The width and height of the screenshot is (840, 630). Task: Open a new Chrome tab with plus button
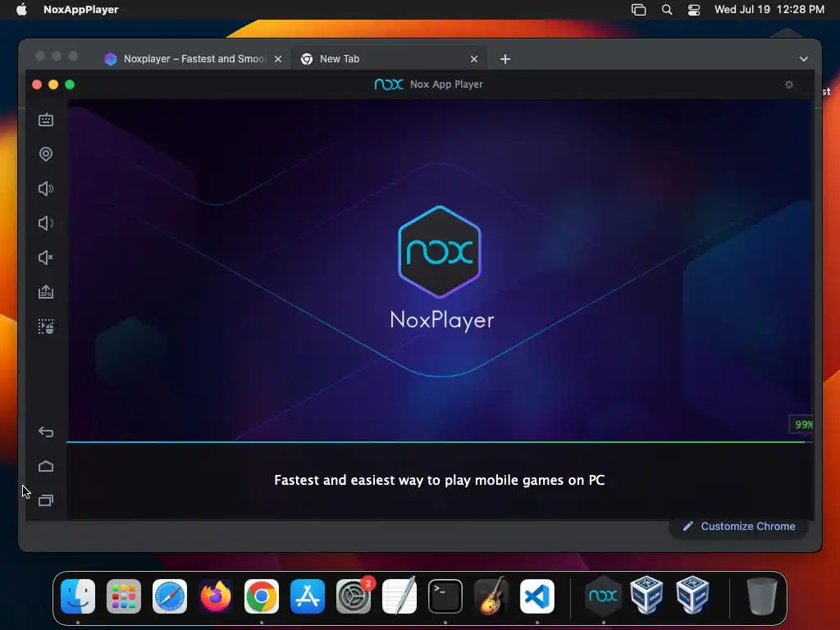point(505,59)
